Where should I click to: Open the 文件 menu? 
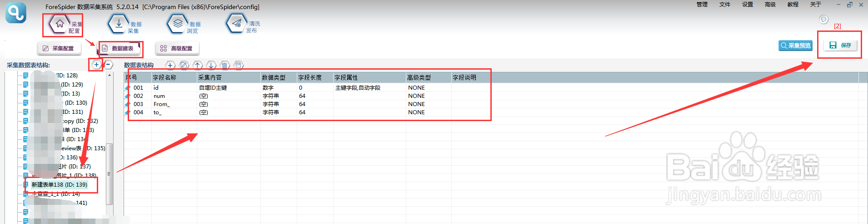725,5
